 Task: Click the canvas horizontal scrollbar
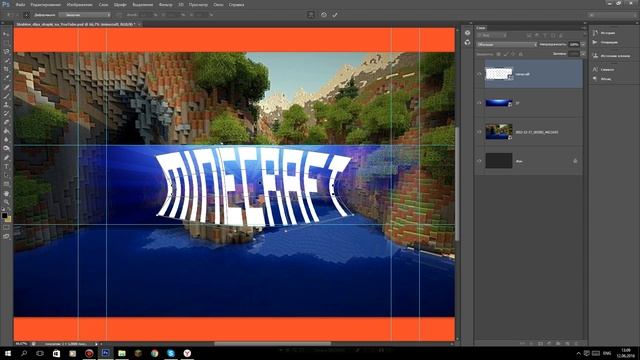click(272, 344)
